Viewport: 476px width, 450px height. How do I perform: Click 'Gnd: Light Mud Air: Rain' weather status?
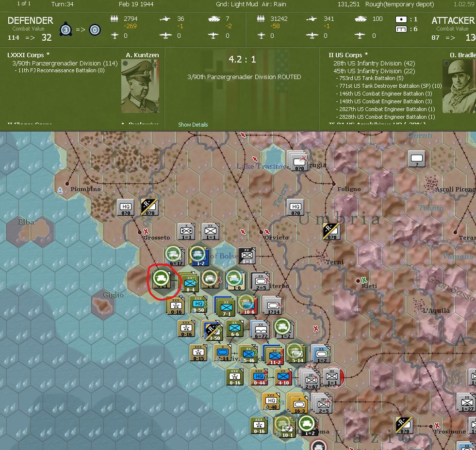[x=251, y=4]
